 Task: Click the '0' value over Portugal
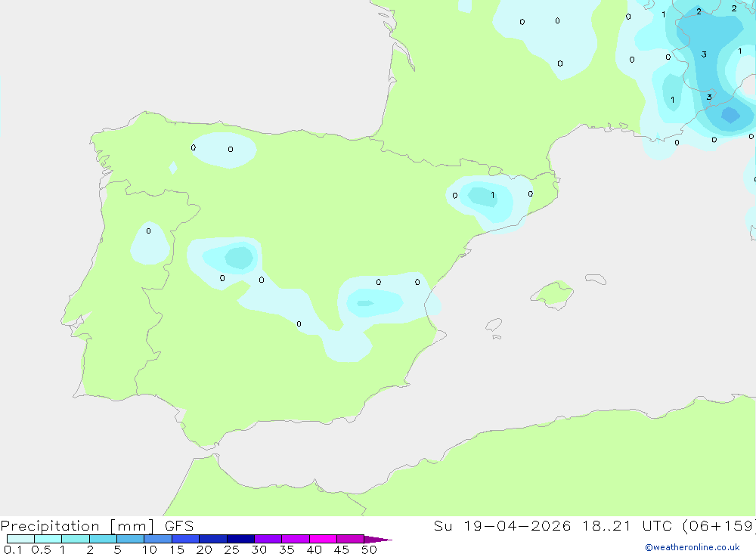pyautogui.click(x=148, y=231)
